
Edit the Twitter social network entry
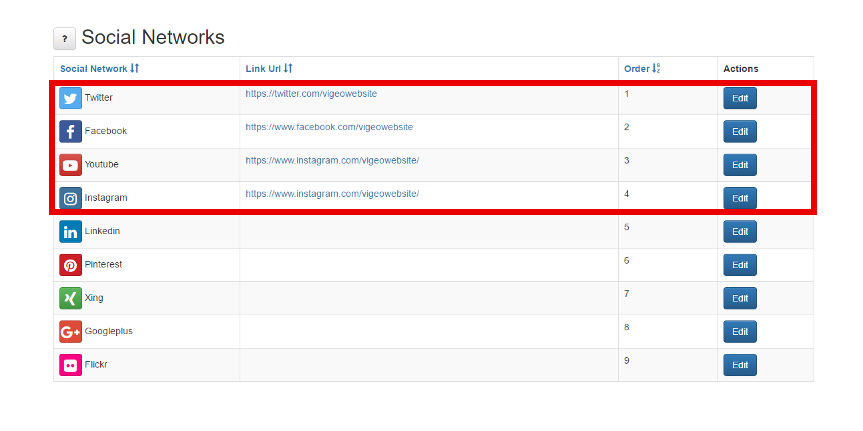point(740,98)
